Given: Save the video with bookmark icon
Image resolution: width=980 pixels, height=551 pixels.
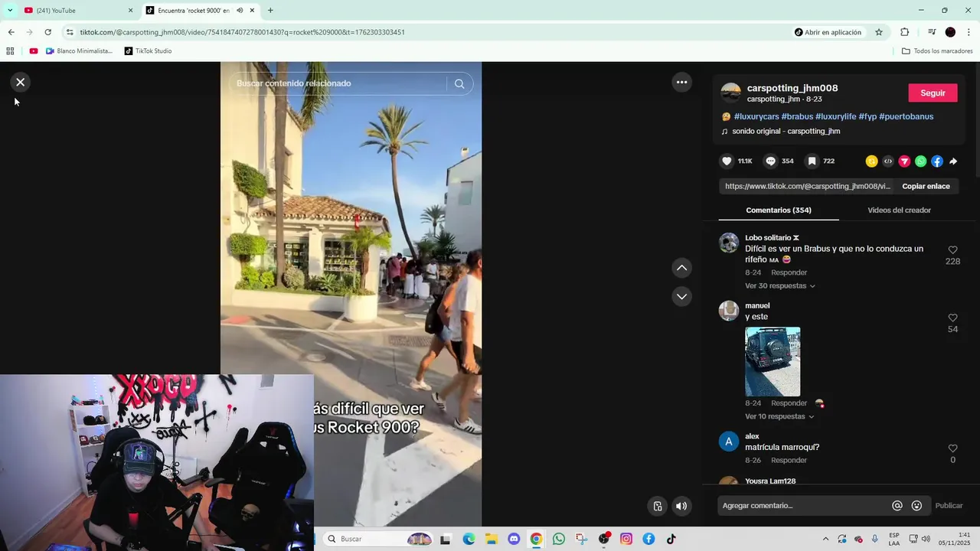Looking at the screenshot, I should 812,161.
